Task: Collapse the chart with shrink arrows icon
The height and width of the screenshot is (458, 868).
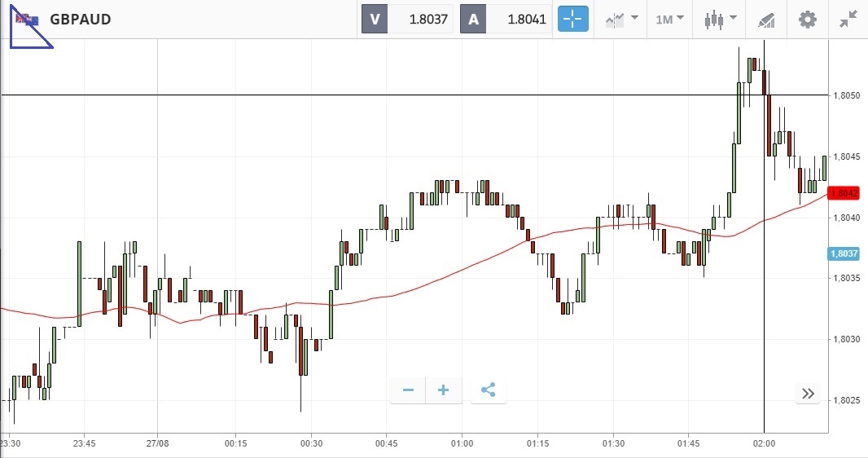Action: (x=849, y=19)
